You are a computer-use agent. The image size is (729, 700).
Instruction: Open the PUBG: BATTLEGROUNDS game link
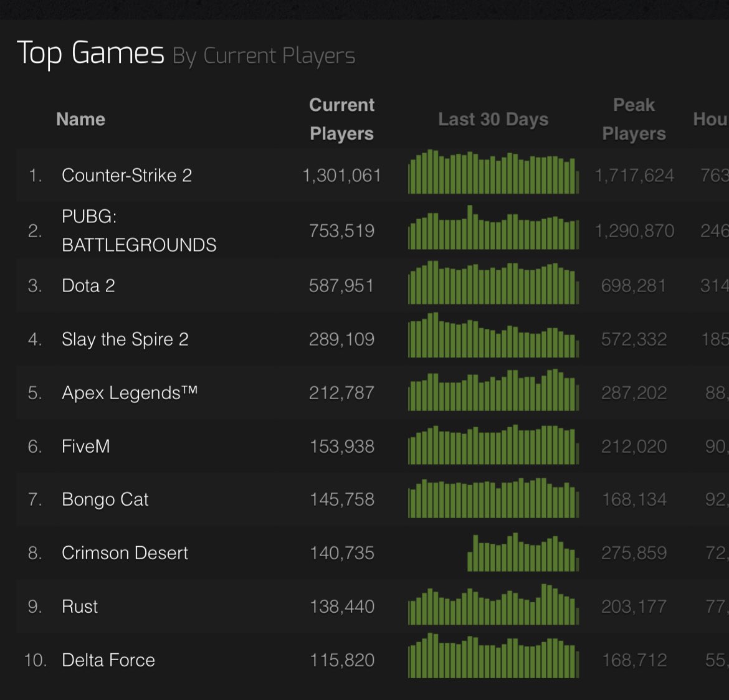point(139,230)
